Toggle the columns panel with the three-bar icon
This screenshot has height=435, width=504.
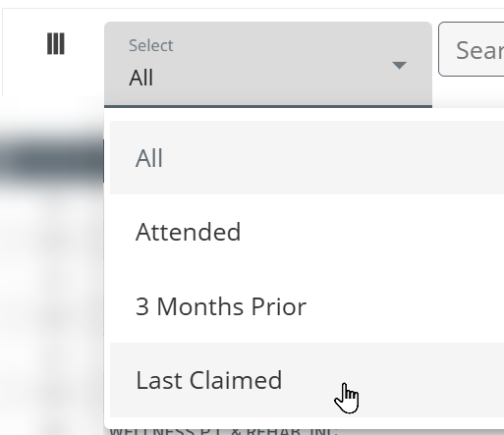[x=56, y=43]
